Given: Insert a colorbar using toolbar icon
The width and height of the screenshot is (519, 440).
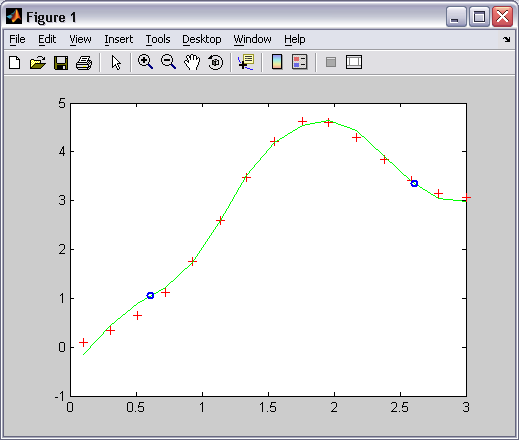Looking at the screenshot, I should click(x=277, y=62).
